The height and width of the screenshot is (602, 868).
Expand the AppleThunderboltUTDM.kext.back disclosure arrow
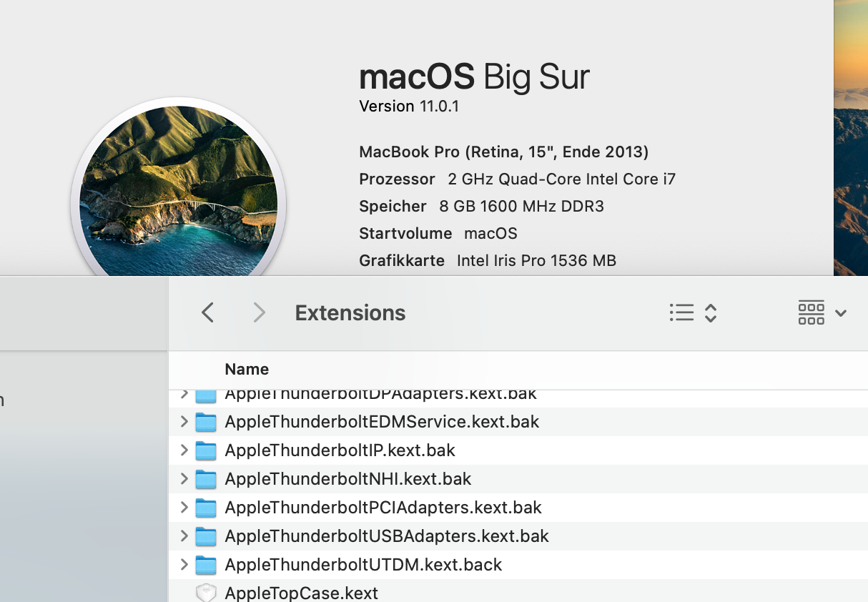pos(184,565)
